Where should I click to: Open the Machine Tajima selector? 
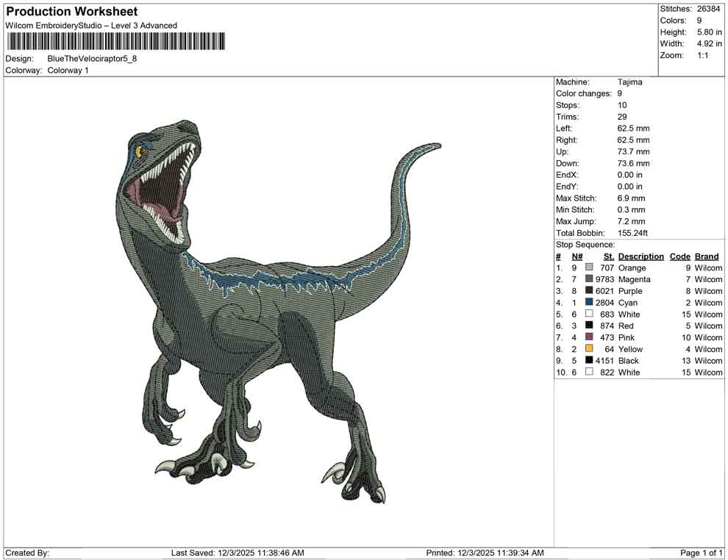coord(630,82)
